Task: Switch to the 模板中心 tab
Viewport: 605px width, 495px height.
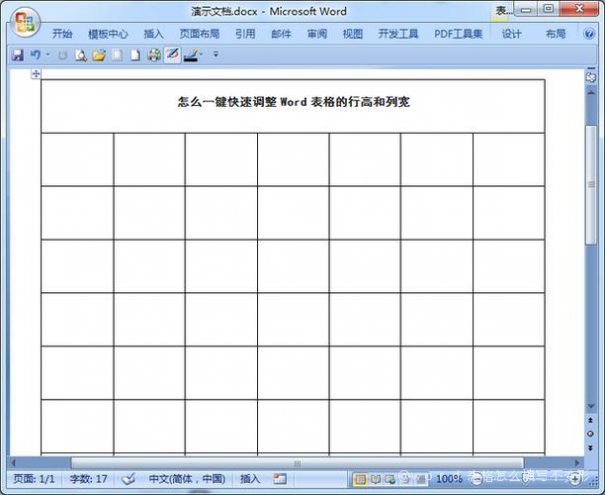Action: click(108, 34)
